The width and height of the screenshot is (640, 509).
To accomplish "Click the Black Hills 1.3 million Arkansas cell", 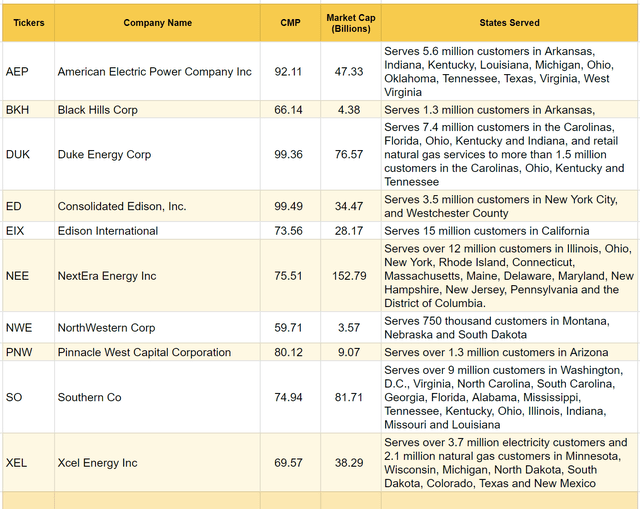I will [509, 109].
